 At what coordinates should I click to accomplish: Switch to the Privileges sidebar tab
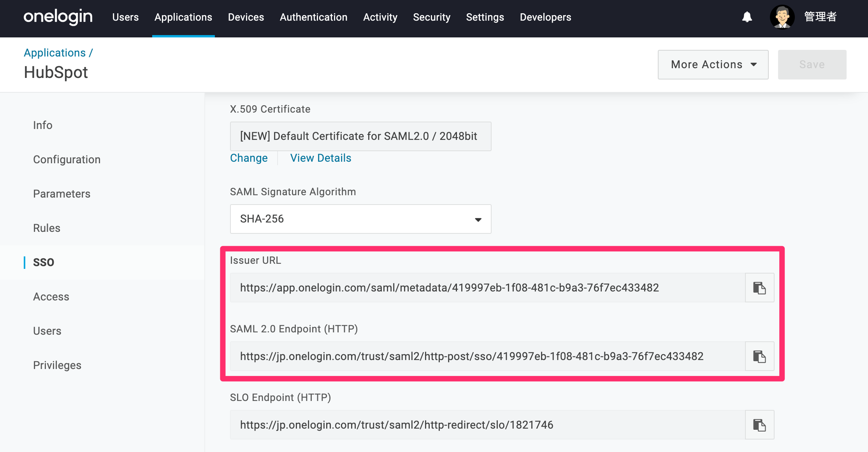pos(57,365)
